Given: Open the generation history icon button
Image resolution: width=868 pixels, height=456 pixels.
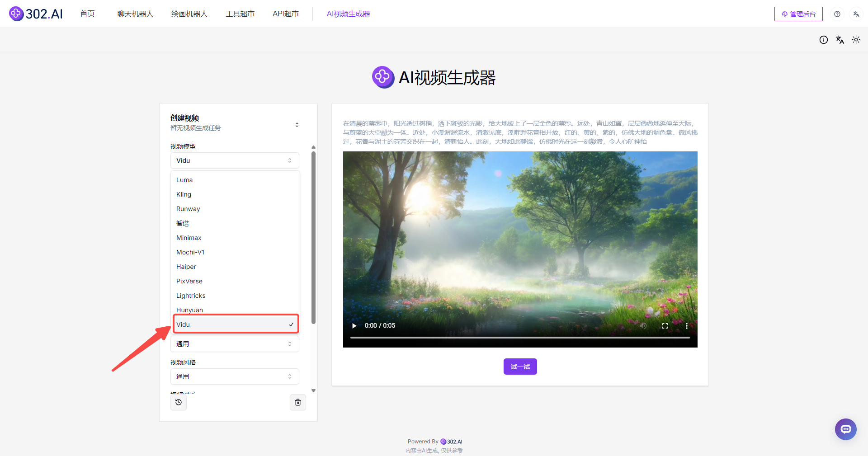Looking at the screenshot, I should pyautogui.click(x=179, y=402).
